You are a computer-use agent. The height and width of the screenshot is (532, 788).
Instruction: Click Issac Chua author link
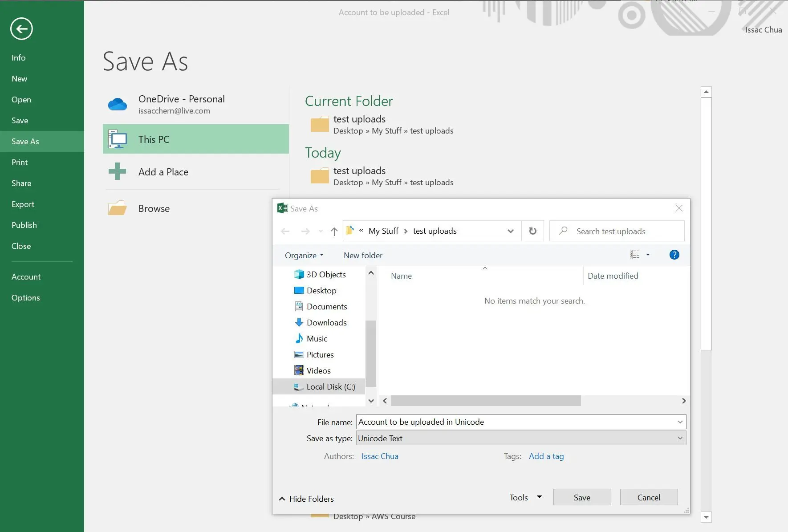380,456
